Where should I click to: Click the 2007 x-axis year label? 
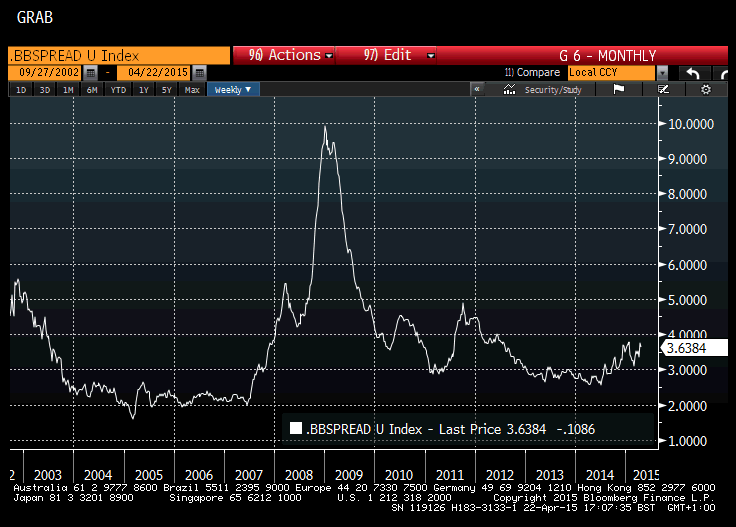(249, 475)
